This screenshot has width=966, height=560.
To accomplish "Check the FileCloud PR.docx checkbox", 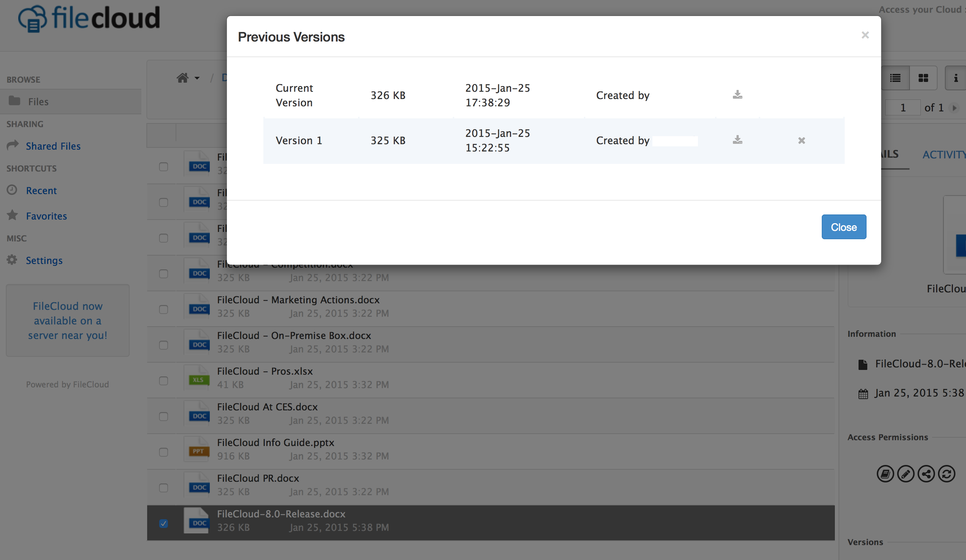I will pos(164,488).
